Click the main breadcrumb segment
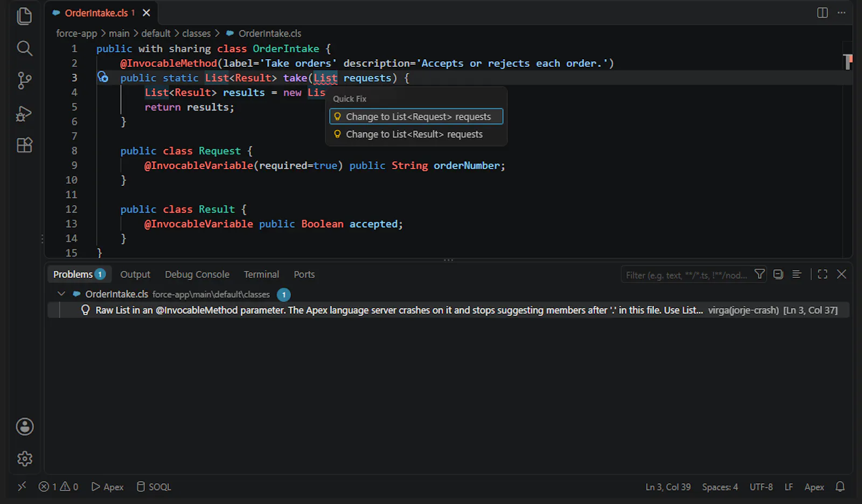The height and width of the screenshot is (504, 862). point(119,33)
